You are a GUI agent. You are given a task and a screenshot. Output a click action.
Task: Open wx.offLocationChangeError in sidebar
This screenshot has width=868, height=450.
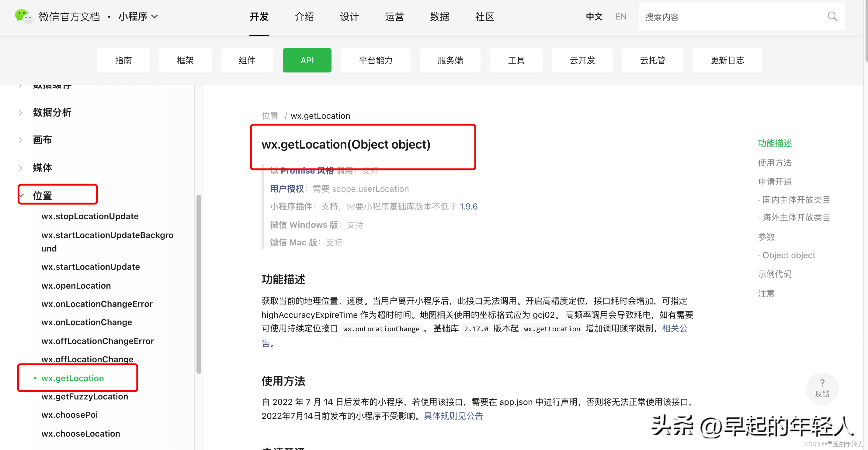click(97, 341)
